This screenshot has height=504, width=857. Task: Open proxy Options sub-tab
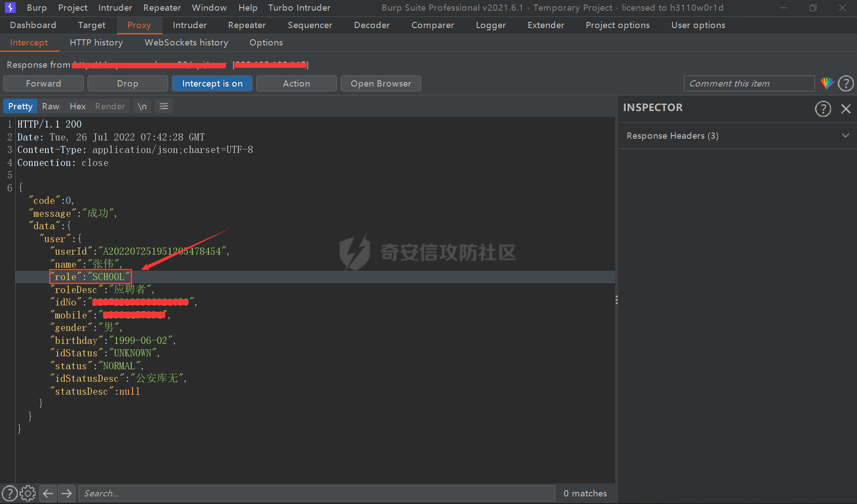[266, 42]
